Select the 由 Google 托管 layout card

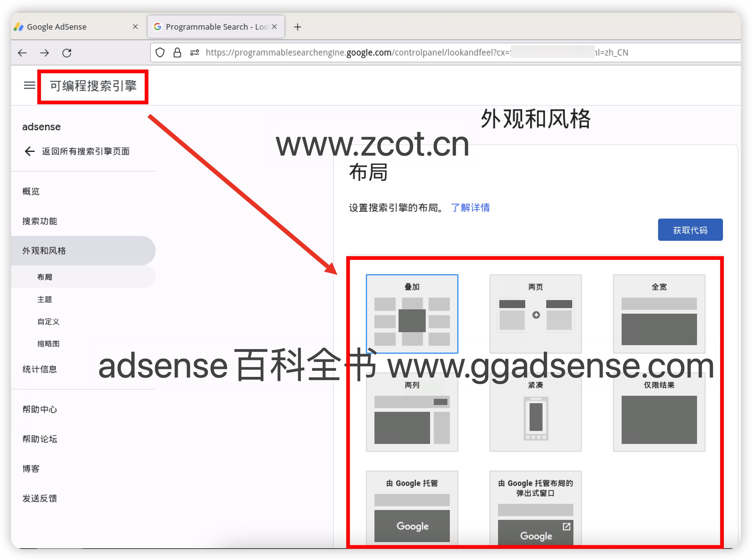412,508
